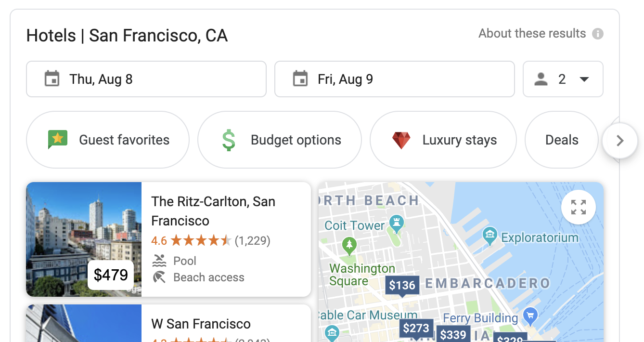This screenshot has width=644, height=342.
Task: Toggle the Luxury stays filter
Action: click(443, 140)
